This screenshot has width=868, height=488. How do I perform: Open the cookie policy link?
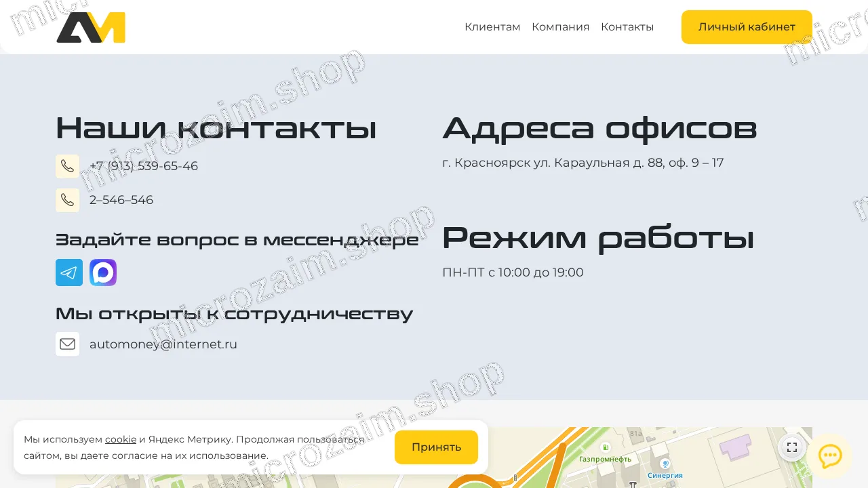point(121,439)
